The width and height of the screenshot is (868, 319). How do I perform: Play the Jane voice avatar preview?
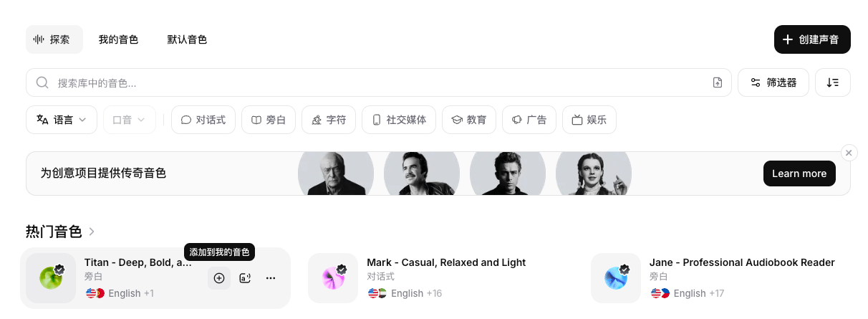[x=616, y=278]
